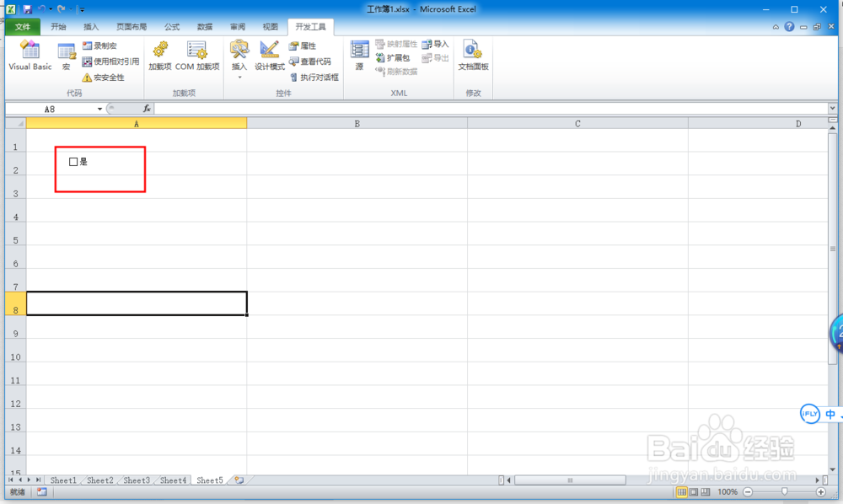Switch to Normal view in status bar

tap(682, 491)
